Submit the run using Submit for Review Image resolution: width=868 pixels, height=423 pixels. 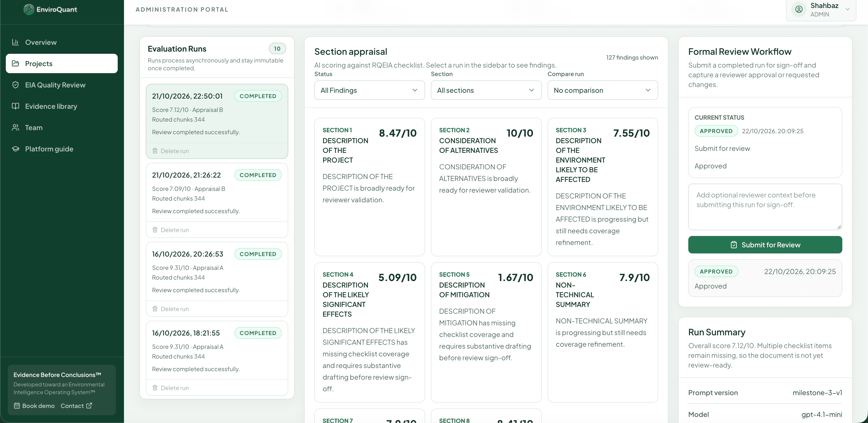pyautogui.click(x=765, y=245)
